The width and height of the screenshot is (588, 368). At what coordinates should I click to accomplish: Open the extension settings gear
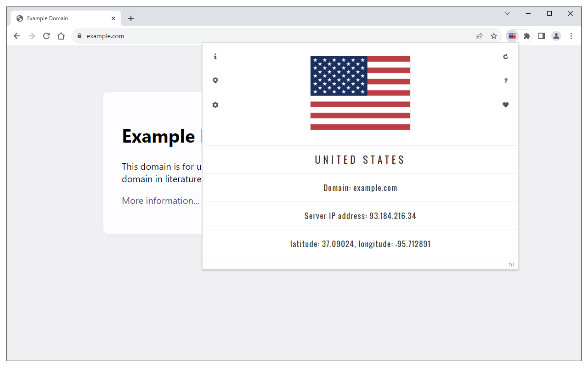coord(215,104)
